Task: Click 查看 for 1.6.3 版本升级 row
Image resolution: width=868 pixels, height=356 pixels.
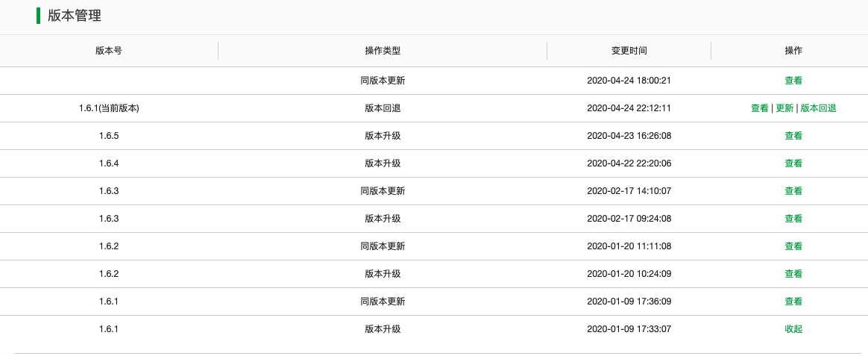Action: [x=793, y=219]
